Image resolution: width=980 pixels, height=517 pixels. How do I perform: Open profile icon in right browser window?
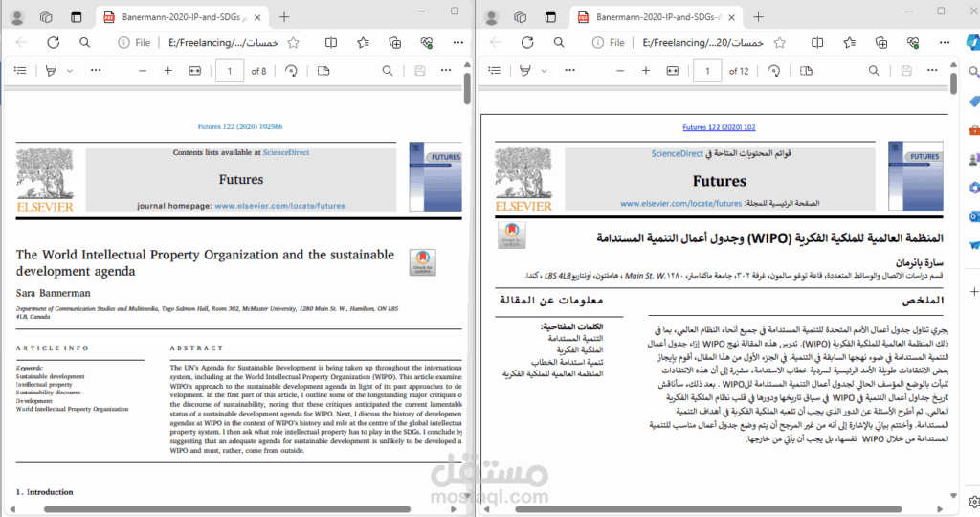(x=492, y=17)
